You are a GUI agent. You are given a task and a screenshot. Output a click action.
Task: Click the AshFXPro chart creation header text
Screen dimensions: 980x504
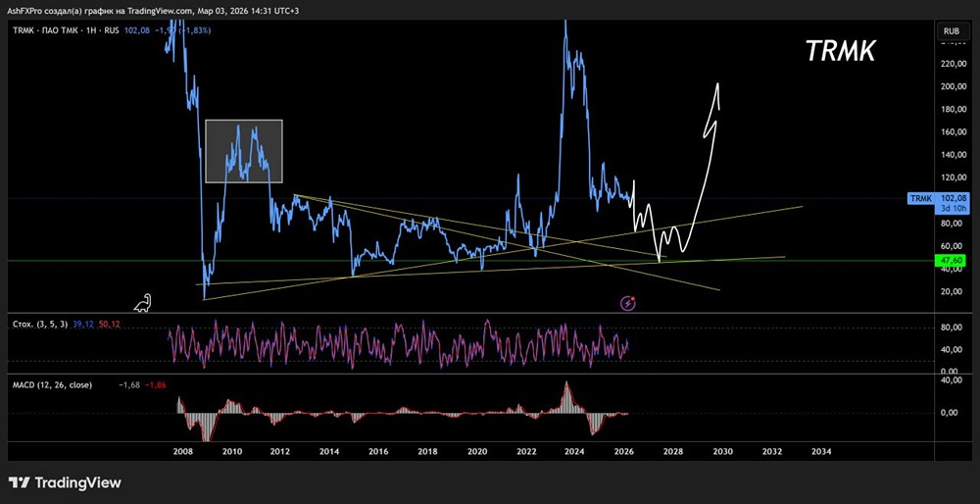(x=154, y=11)
